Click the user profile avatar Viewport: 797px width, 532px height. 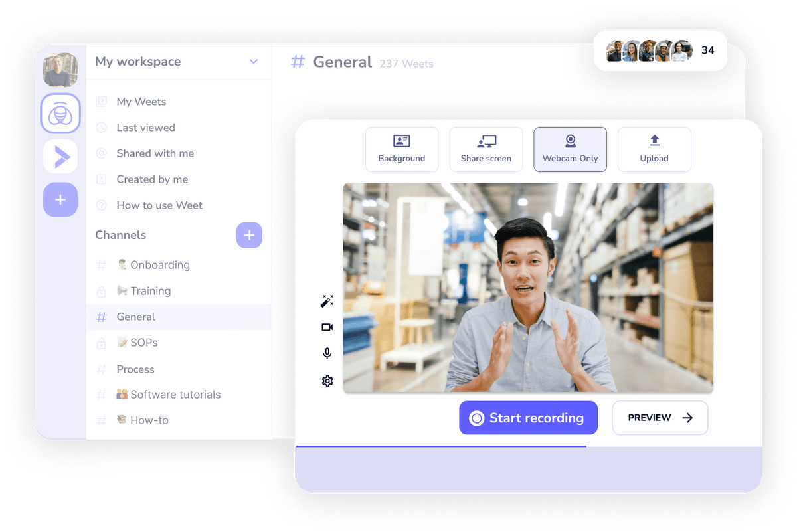coord(60,70)
